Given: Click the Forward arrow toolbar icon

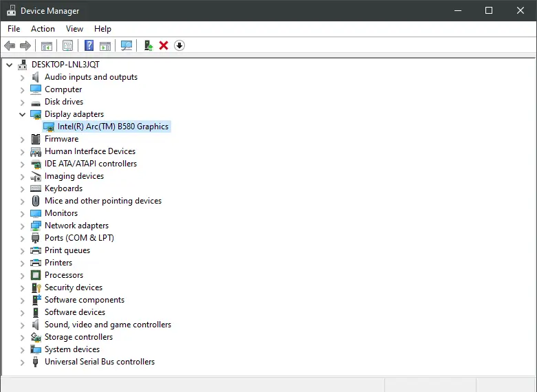Looking at the screenshot, I should (25, 45).
